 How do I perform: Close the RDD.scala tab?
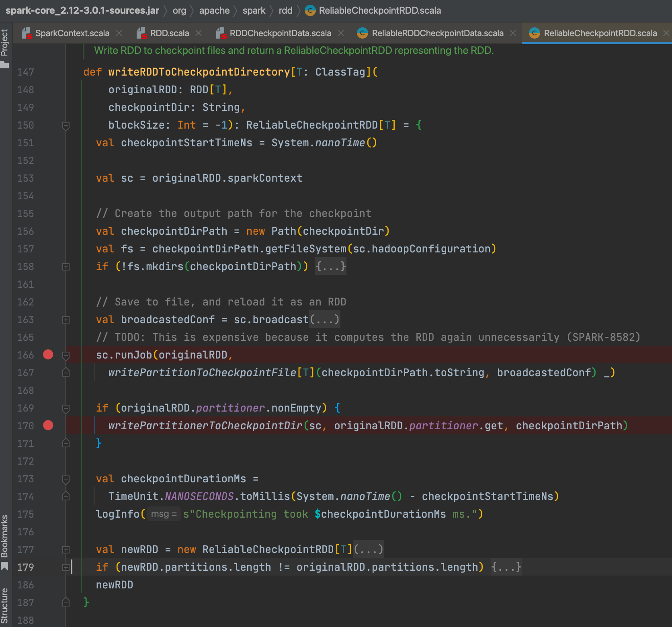(199, 33)
